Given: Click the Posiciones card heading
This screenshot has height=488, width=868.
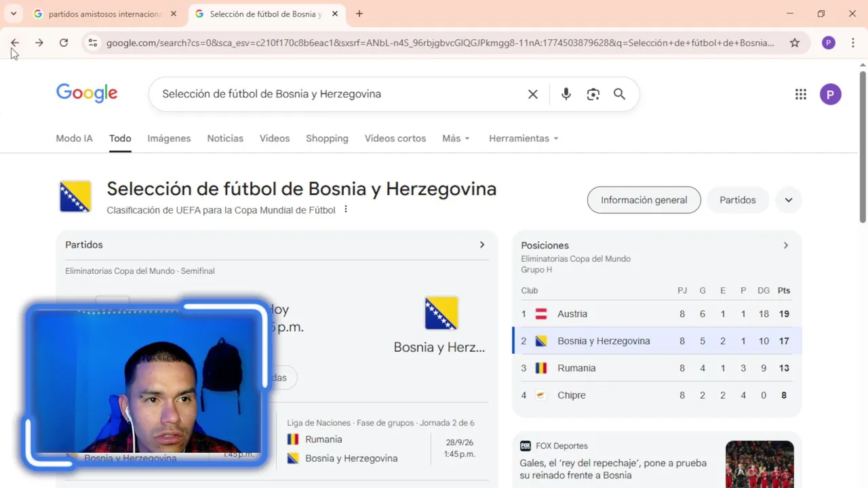Looking at the screenshot, I should click(545, 245).
